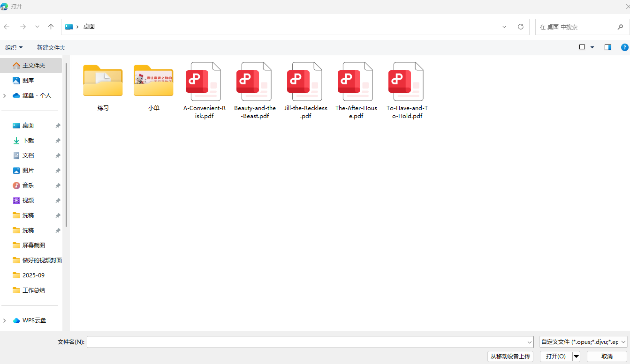Go back with the left arrow
Image resolution: width=630 pixels, height=364 pixels.
pyautogui.click(x=7, y=27)
